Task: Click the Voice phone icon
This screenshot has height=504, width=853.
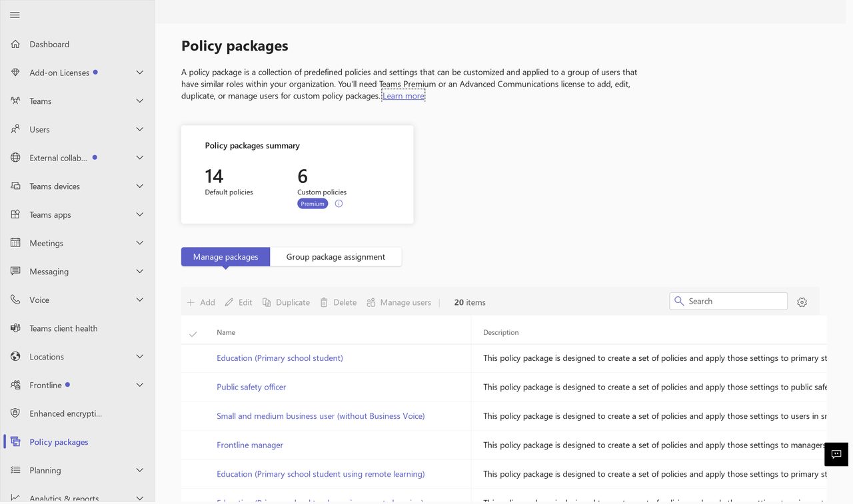Action: [x=15, y=300]
